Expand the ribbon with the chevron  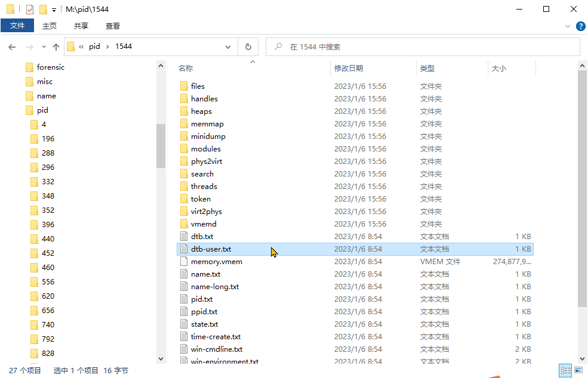[567, 26]
